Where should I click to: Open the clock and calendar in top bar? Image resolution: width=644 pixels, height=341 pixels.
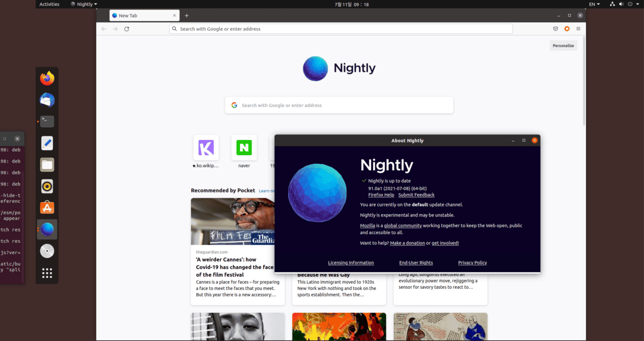coord(352,4)
